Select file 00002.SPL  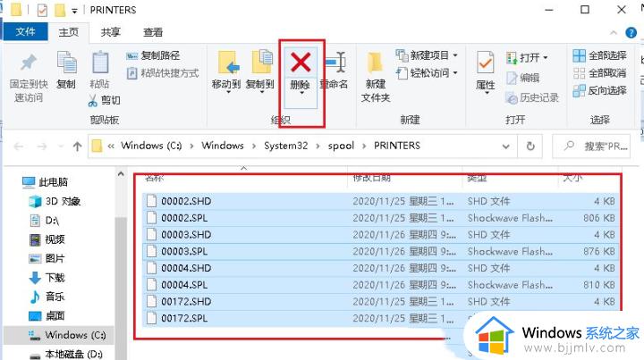coord(380,218)
